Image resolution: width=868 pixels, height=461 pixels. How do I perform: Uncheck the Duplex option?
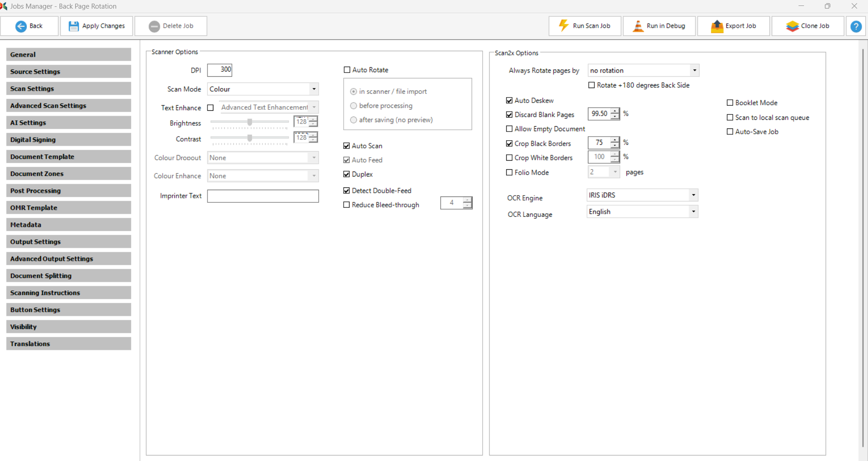tap(347, 174)
